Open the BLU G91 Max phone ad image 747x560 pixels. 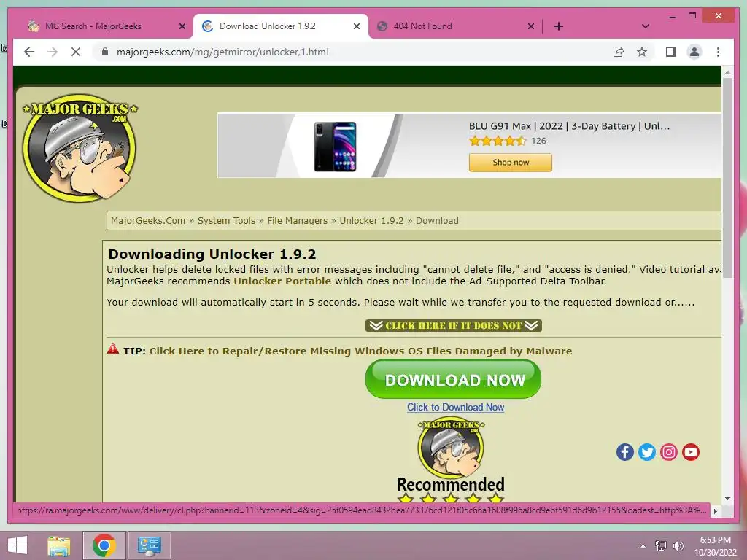coord(335,146)
